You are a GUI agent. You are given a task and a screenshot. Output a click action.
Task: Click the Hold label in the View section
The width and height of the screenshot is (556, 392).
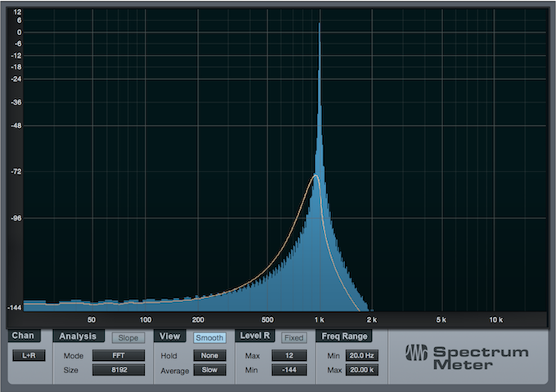pos(168,356)
